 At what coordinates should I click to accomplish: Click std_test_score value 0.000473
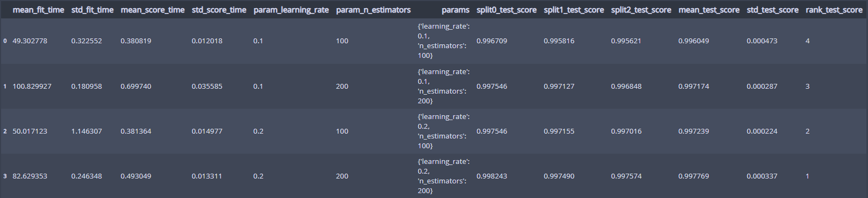pos(762,41)
